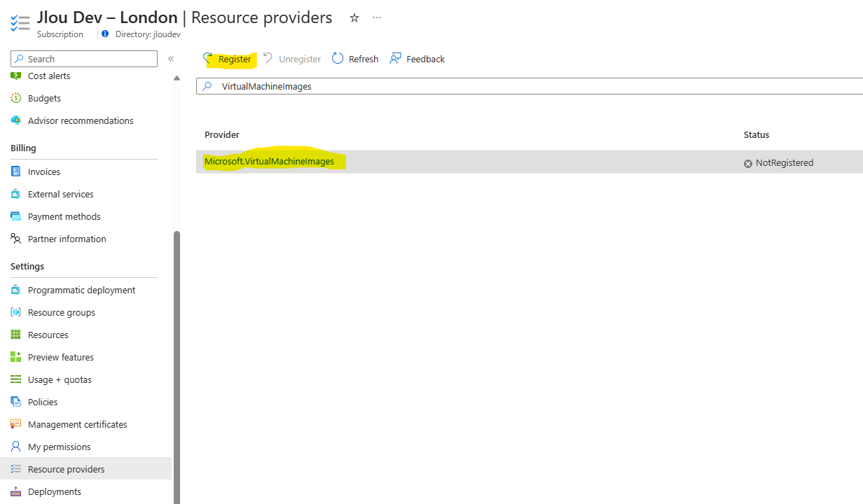Click the Payment methods card icon
The image size is (863, 504).
coord(16,216)
